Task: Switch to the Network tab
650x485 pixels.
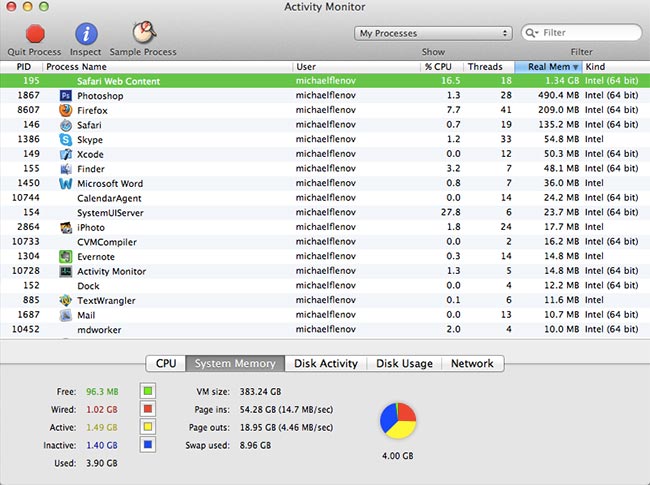Action: coord(473,364)
